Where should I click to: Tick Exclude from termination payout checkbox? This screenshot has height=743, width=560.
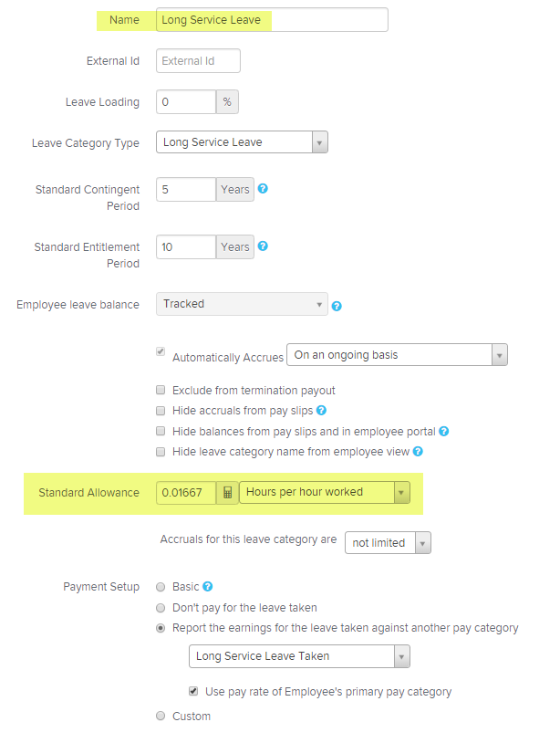click(161, 390)
